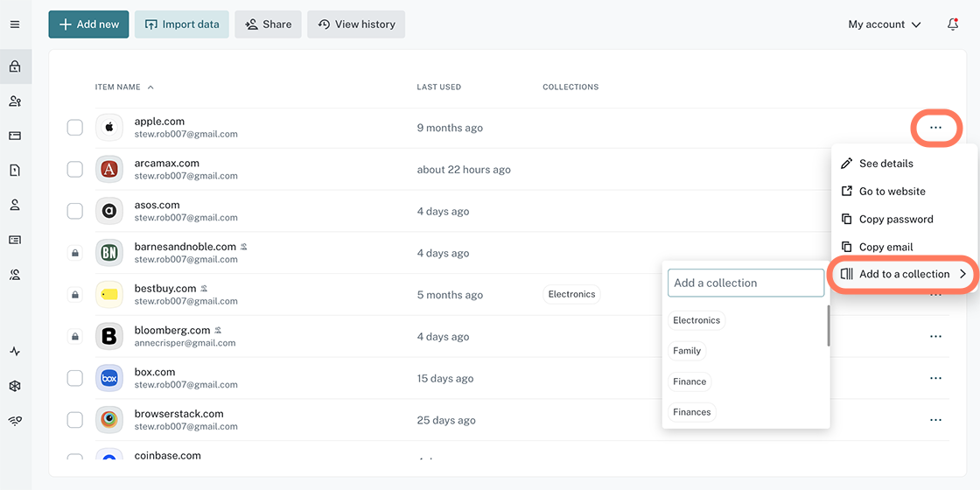Click the lock icon on bestbuy.com row
The height and width of the screenshot is (490, 980).
[75, 295]
